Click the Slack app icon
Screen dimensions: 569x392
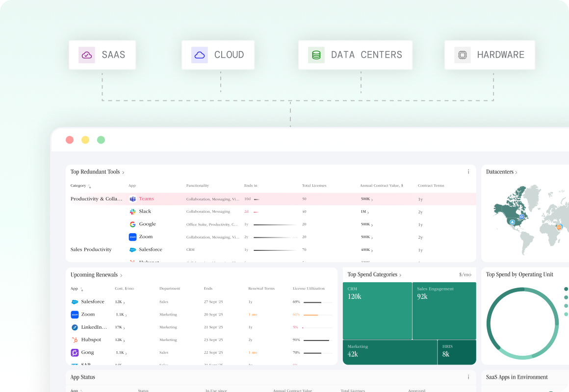(133, 211)
